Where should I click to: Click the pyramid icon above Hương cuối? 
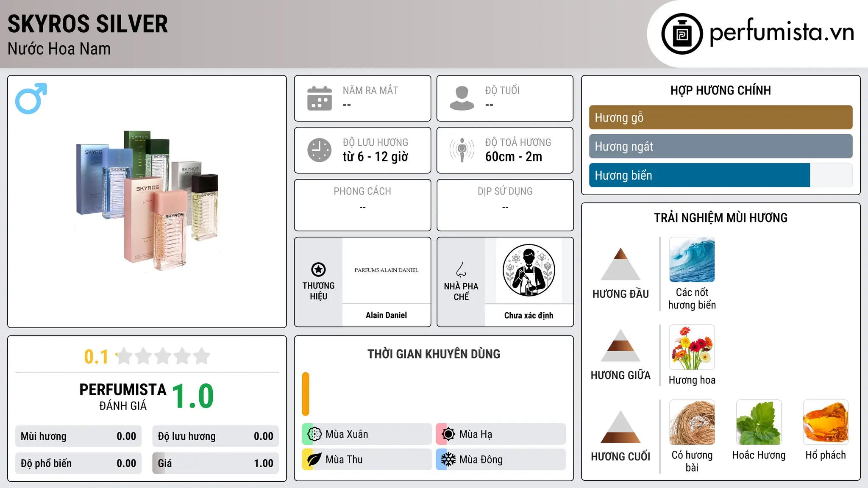pos(620,427)
